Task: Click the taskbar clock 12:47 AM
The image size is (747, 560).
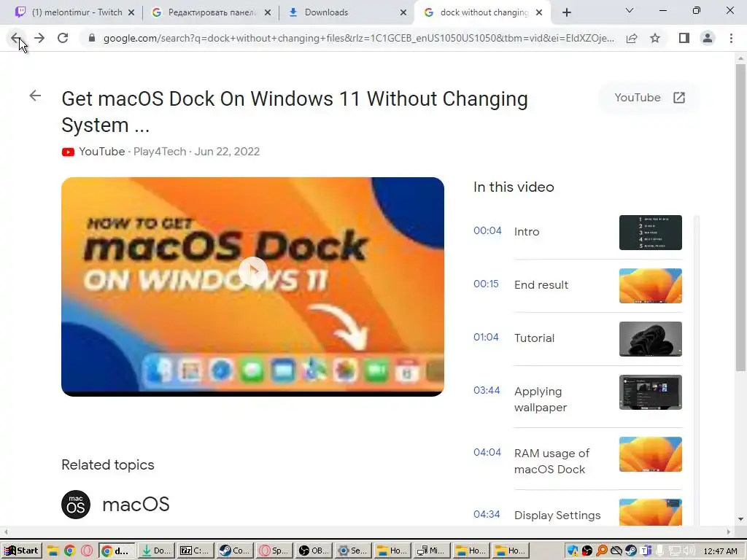Action: click(720, 551)
